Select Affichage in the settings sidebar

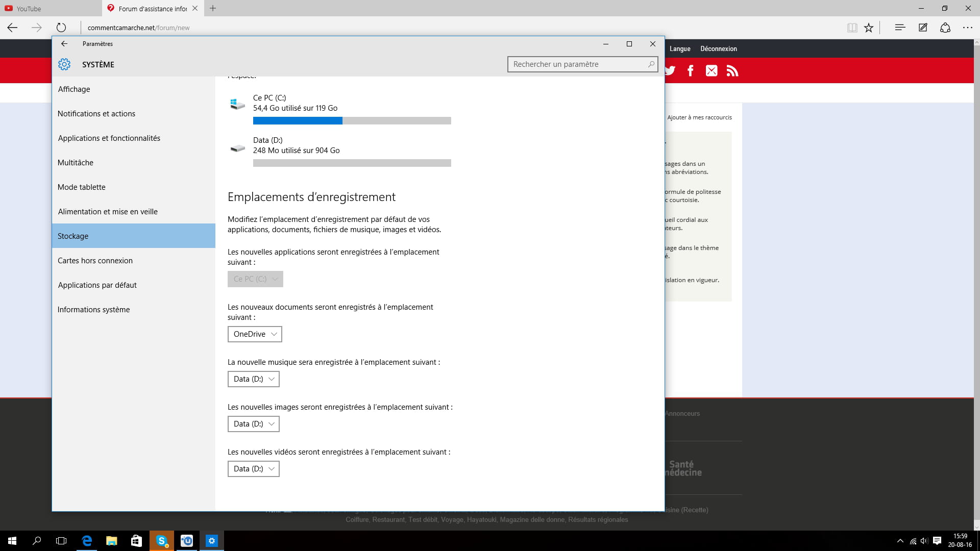134,89
